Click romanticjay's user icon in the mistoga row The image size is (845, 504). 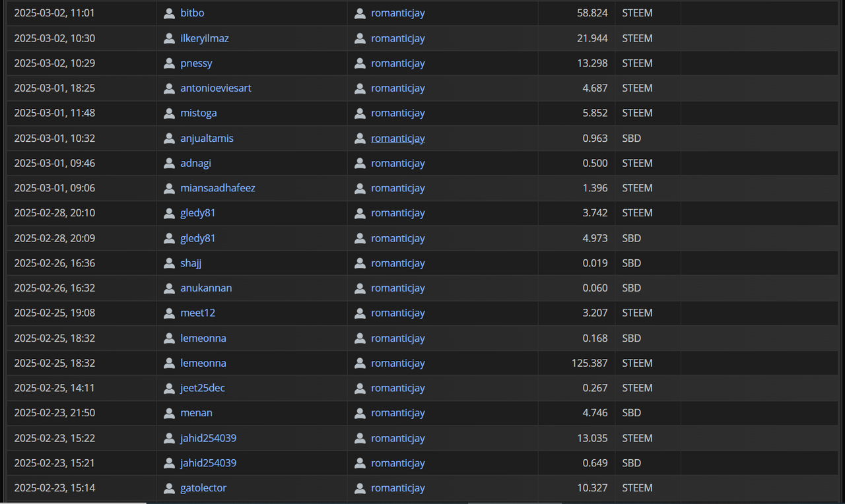(x=360, y=113)
